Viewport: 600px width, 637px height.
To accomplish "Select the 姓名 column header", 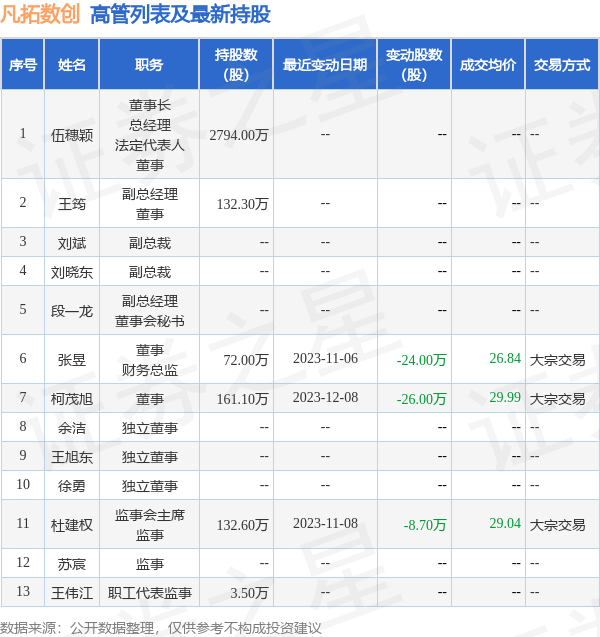I will (72, 65).
